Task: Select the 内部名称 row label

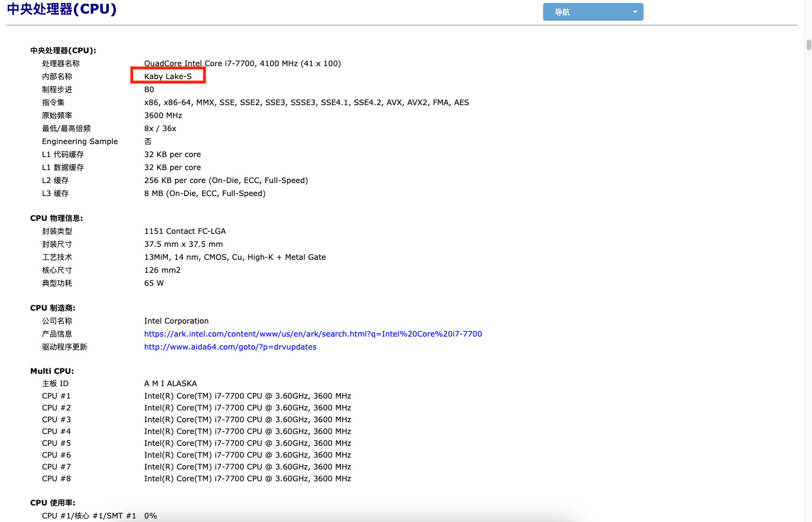Action: coord(57,76)
